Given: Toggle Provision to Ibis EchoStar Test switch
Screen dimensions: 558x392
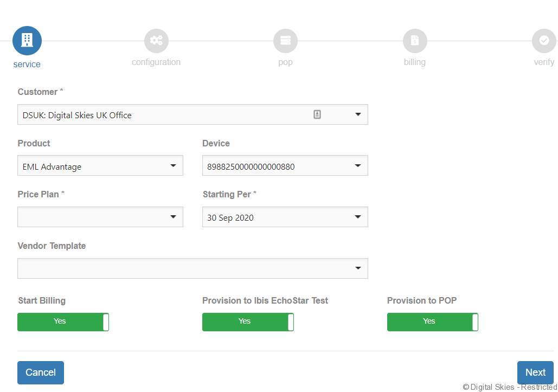Looking at the screenshot, I should coord(248,322).
